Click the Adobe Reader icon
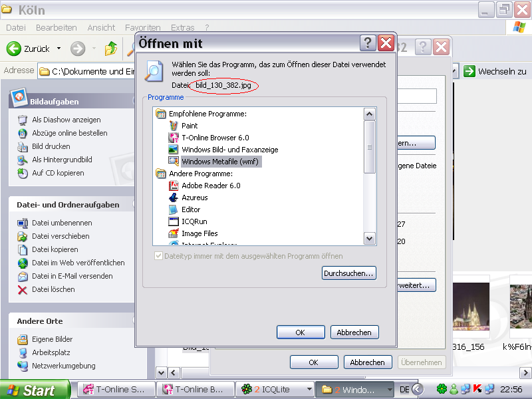This screenshot has width=532, height=399. tap(174, 186)
